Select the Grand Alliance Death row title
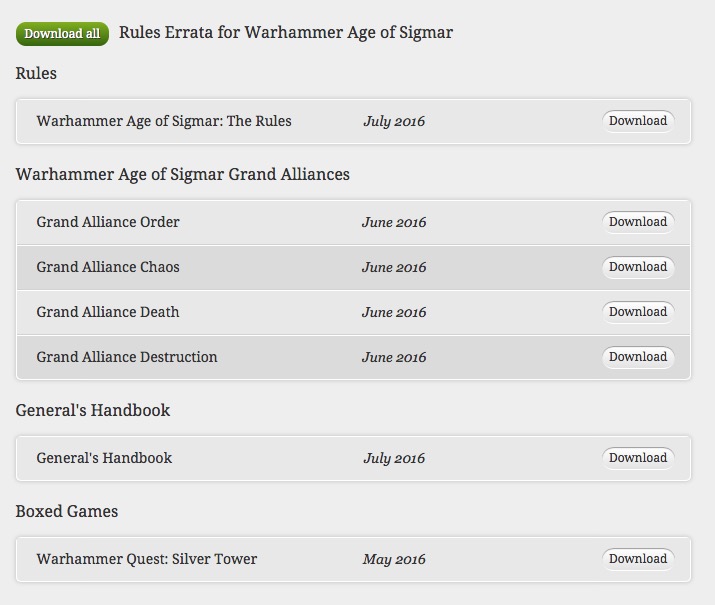The height and width of the screenshot is (605, 715). tap(108, 312)
